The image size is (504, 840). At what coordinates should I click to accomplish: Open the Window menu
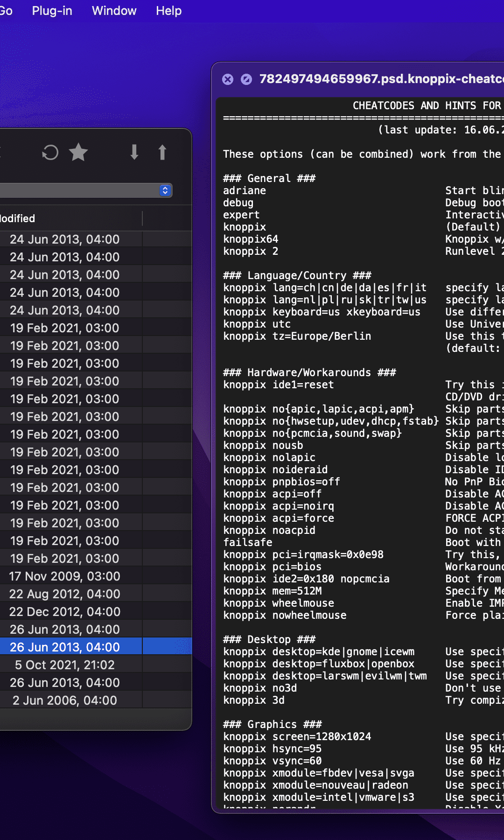114,11
